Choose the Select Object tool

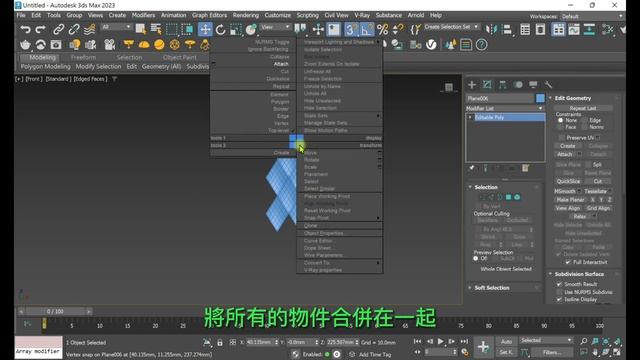pyautogui.click(x=140, y=29)
